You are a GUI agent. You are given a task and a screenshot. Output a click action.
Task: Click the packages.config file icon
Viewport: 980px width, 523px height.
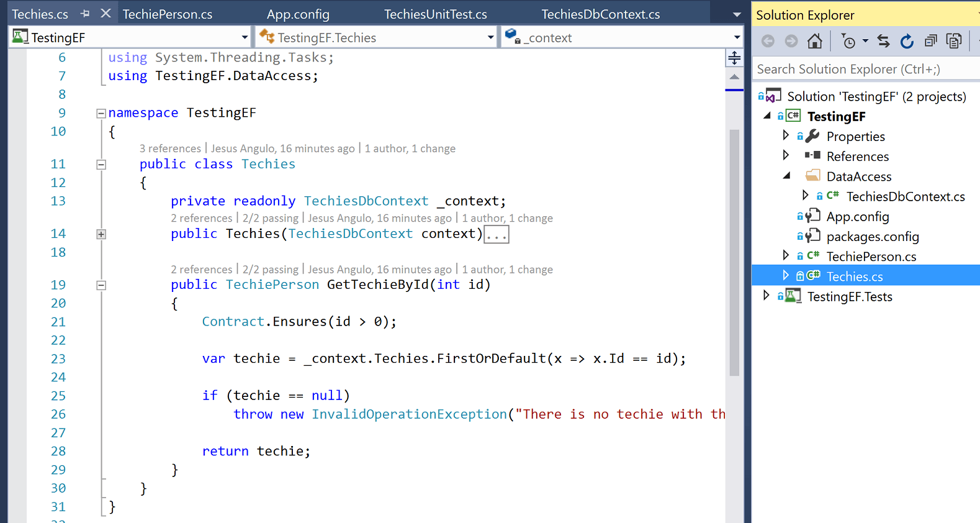pos(812,235)
